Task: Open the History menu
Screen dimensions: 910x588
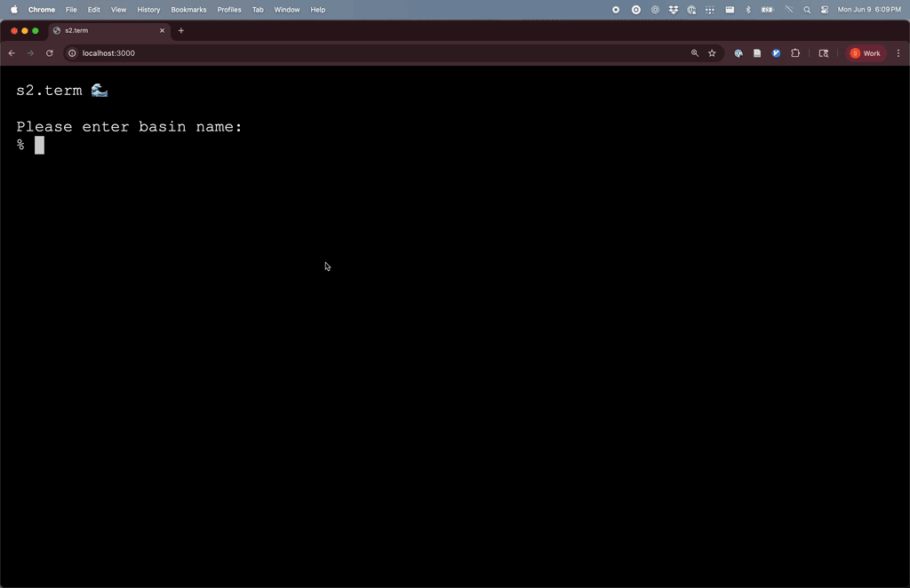Action: click(148, 10)
